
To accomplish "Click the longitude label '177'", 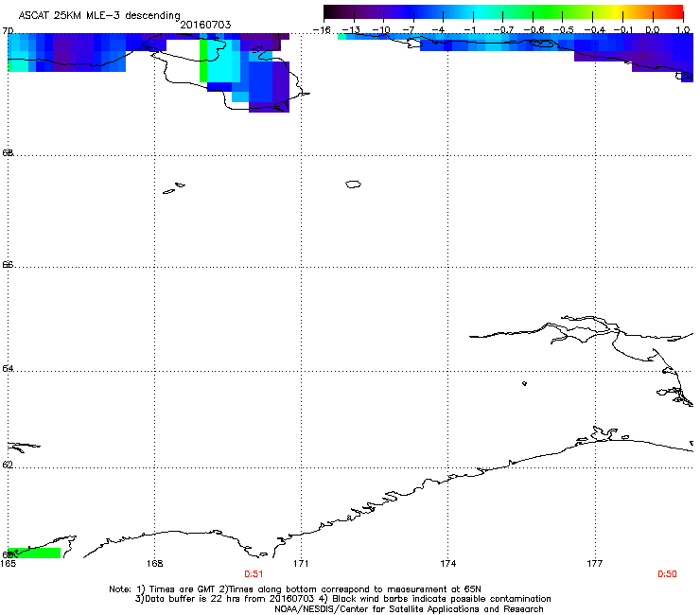I will pos(595,564).
